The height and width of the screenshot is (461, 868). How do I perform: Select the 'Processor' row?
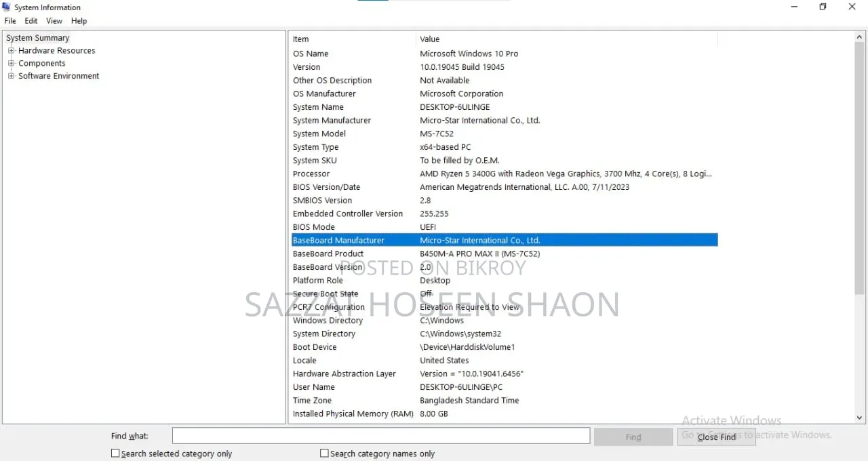click(505, 174)
